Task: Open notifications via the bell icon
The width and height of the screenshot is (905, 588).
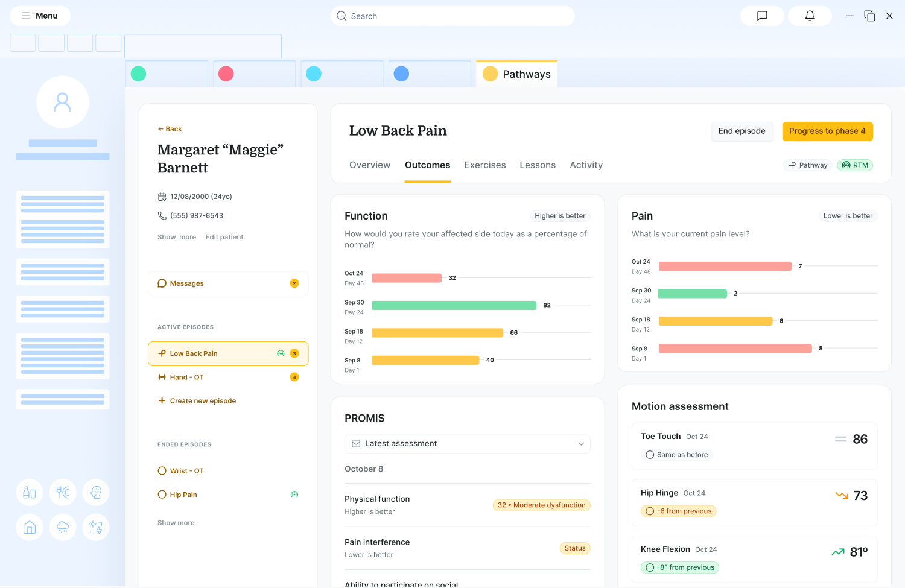Action: click(x=810, y=16)
